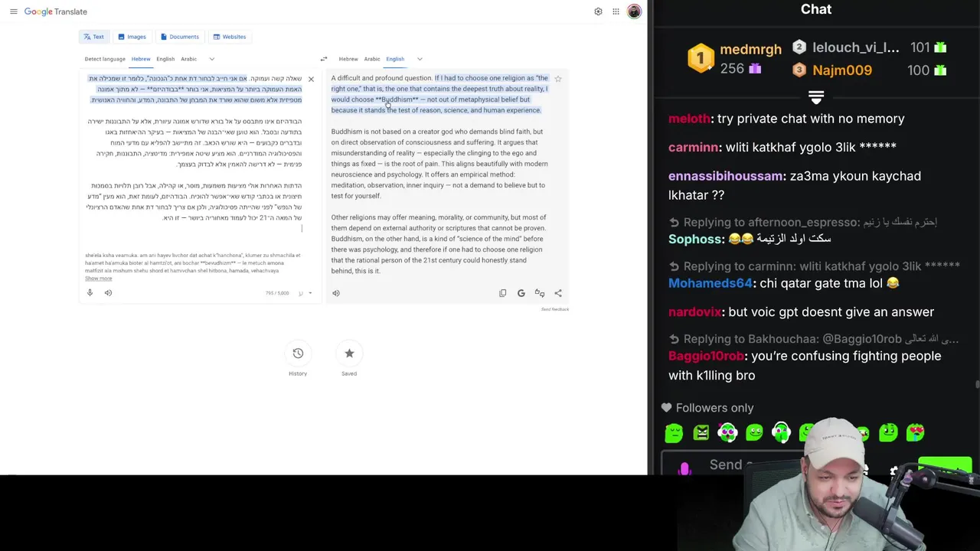Click username nardovix in chat
The width and height of the screenshot is (980, 551).
point(695,312)
